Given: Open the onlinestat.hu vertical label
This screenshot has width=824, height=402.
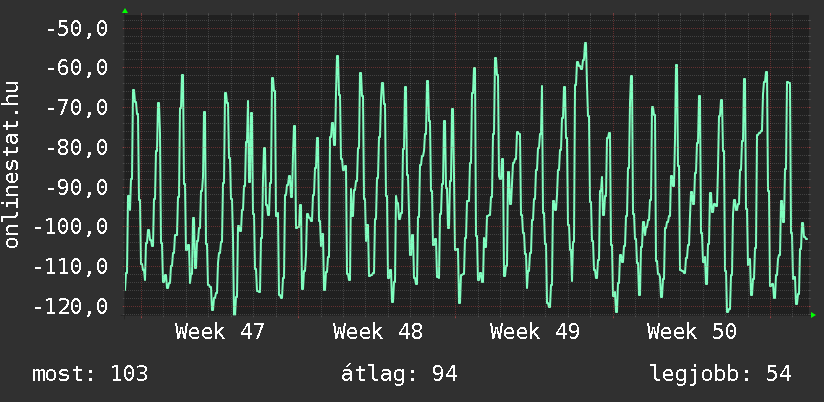Looking at the screenshot, I should tap(12, 166).
